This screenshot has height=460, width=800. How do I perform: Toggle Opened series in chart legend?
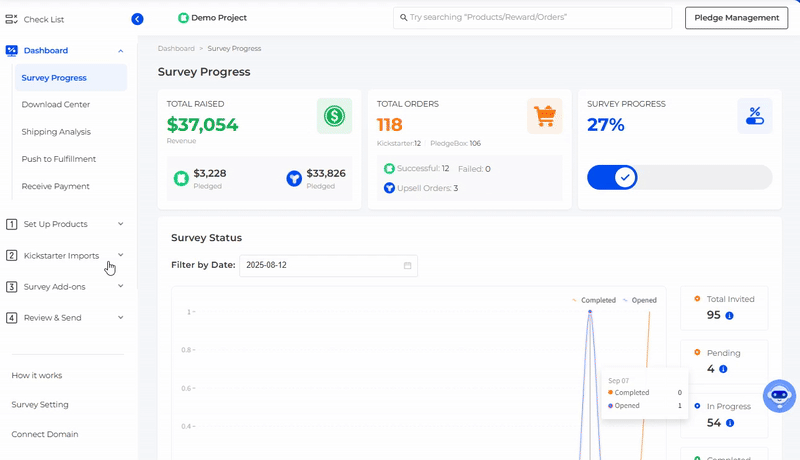pos(640,300)
